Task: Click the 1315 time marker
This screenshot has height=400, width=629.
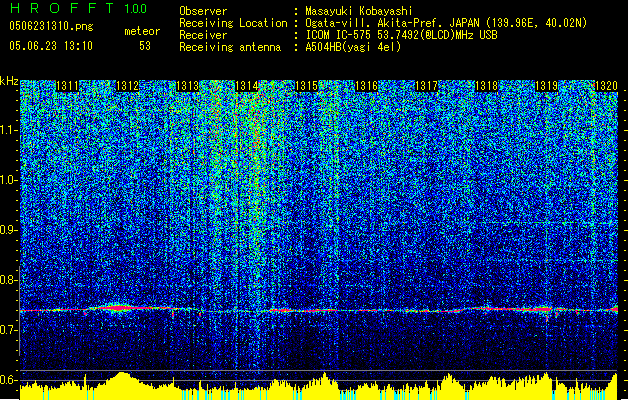Action: tap(307, 86)
